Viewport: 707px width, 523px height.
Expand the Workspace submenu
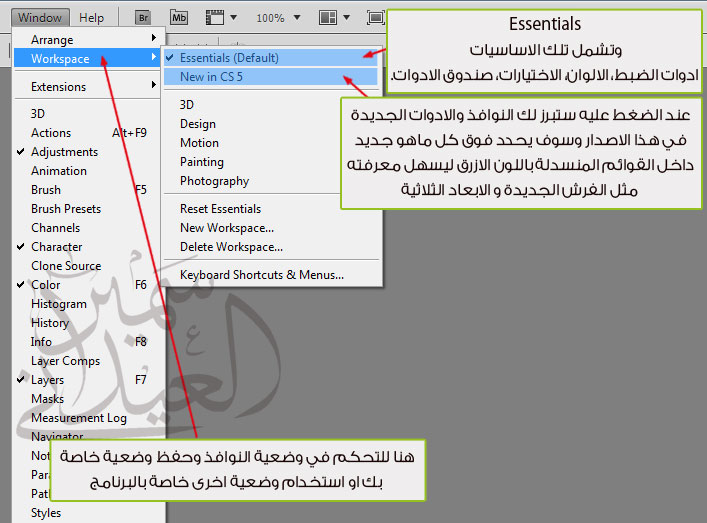pos(89,59)
